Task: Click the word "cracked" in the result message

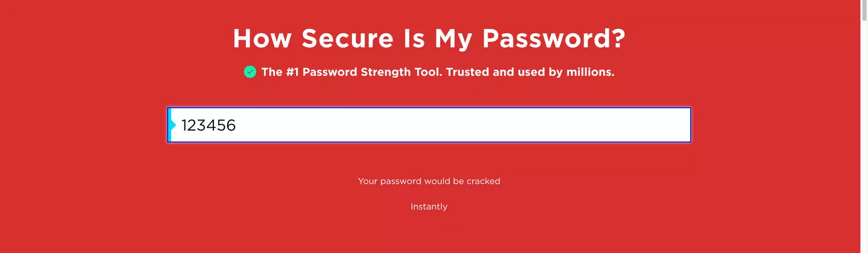Action: [483, 181]
